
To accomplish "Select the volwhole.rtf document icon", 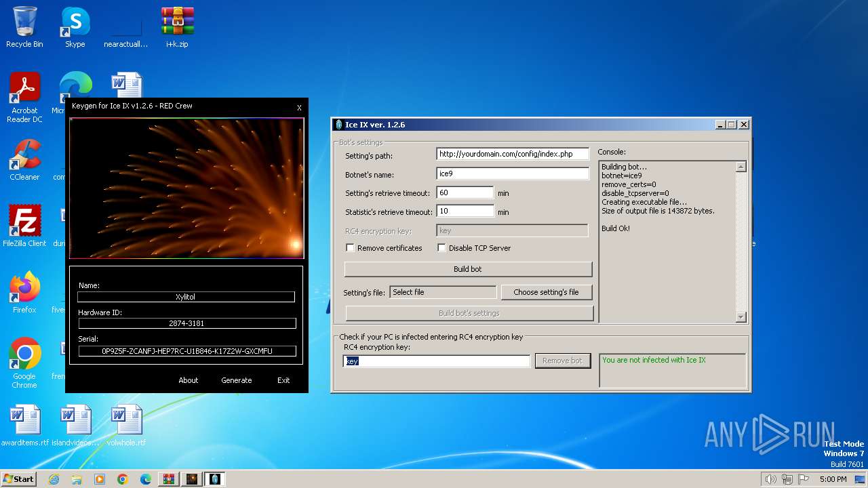I will [x=126, y=426].
